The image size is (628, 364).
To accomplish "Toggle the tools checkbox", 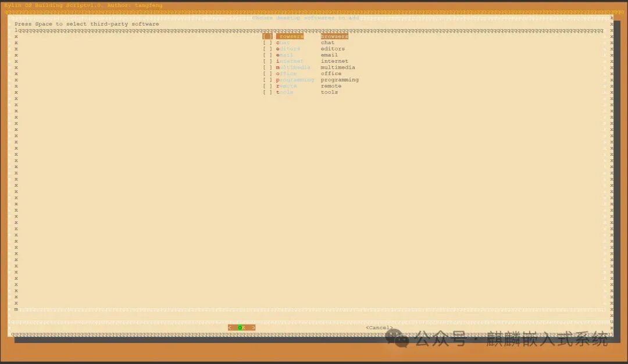I will (x=267, y=92).
